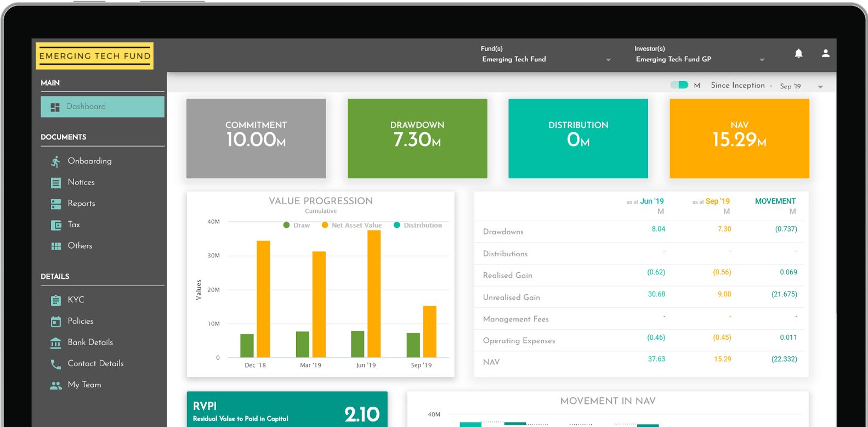Viewport: 868px width, 427px height.
Task: Click the Onboarding running figure icon
Action: click(x=55, y=161)
